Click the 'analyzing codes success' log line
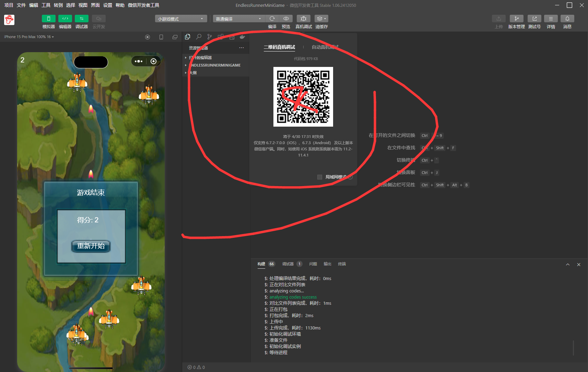The image size is (588, 372). click(x=293, y=297)
